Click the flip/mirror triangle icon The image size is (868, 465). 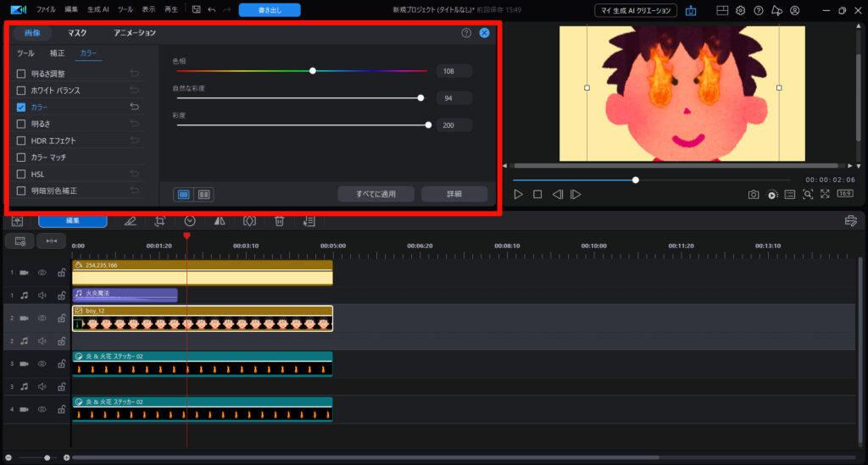coord(220,221)
